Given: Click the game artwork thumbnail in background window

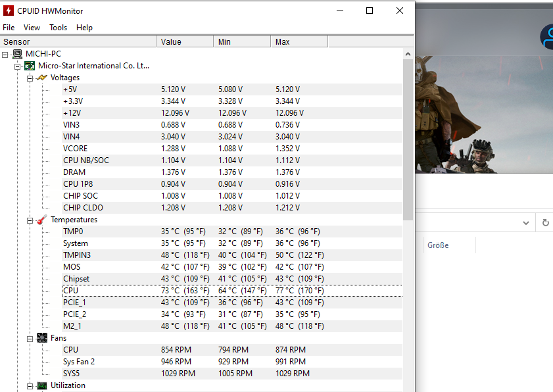Looking at the screenshot, I should click(484, 114).
